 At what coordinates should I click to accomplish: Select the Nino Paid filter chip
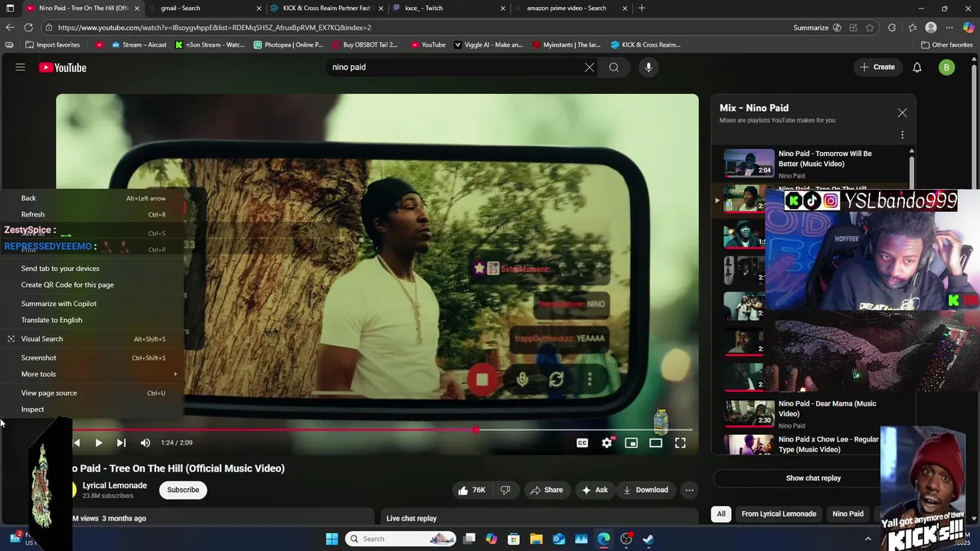click(848, 514)
